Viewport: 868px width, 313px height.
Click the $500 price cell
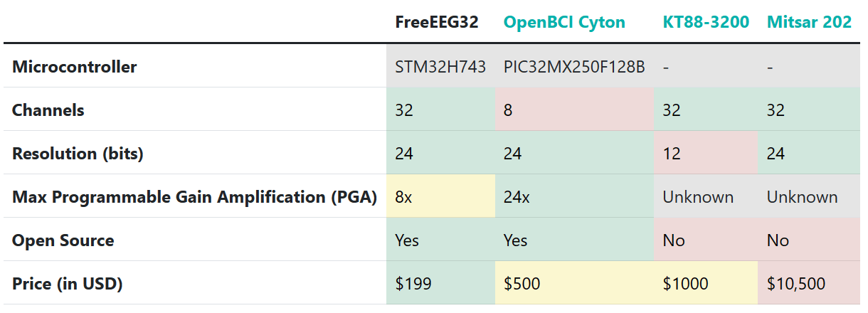(574, 284)
